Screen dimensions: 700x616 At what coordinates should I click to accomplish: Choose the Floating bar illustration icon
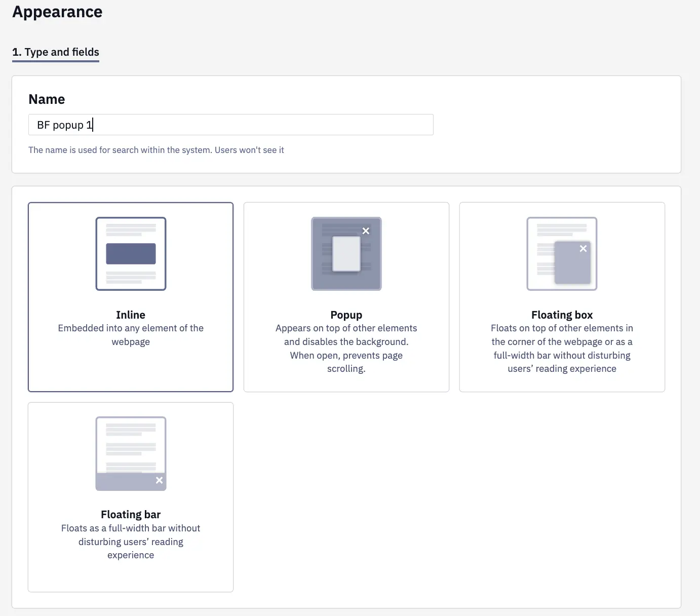pyautogui.click(x=131, y=454)
